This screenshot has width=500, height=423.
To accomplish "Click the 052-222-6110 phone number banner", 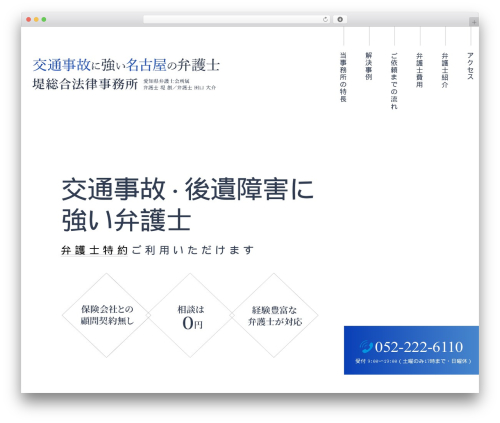I will (x=411, y=350).
